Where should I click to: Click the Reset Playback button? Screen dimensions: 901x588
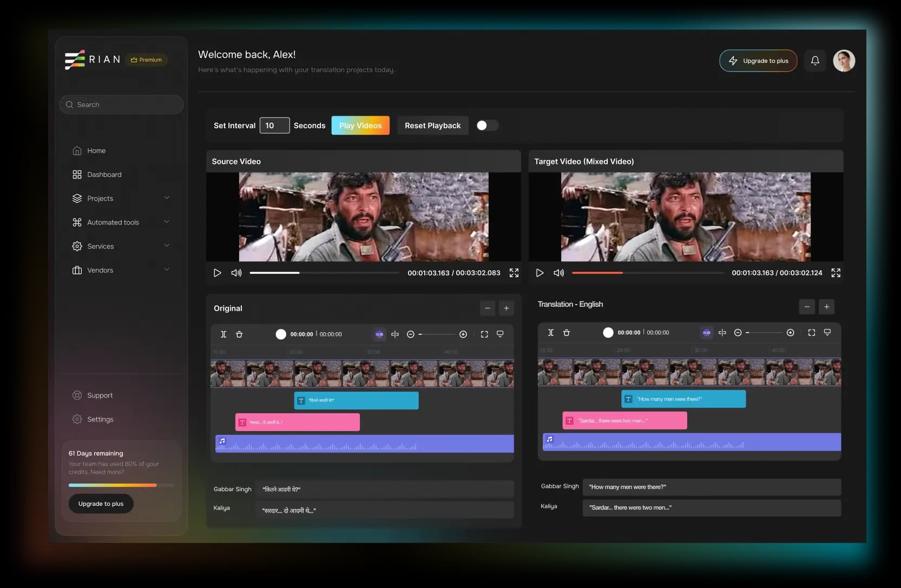(x=433, y=125)
